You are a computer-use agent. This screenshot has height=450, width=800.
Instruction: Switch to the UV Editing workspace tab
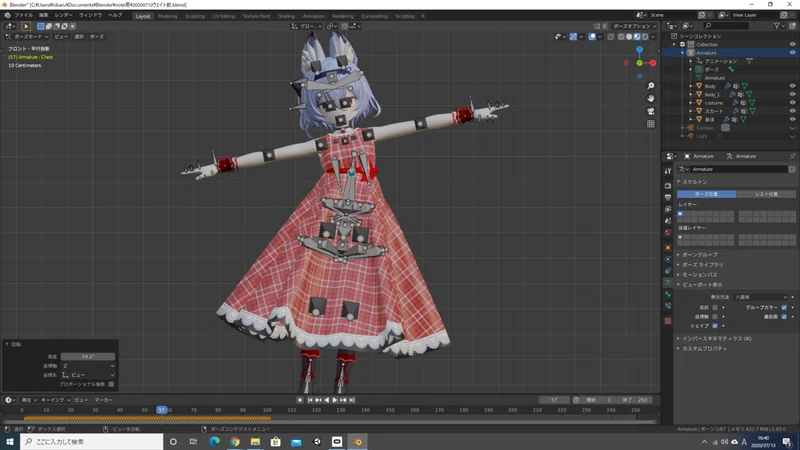223,16
